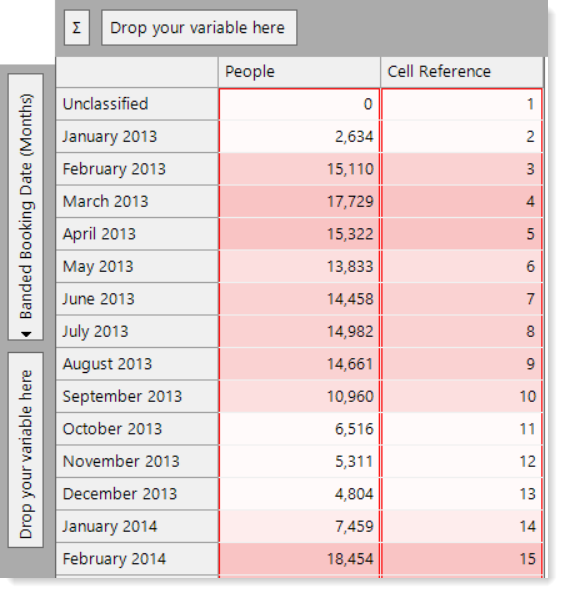The height and width of the screenshot is (593, 563).
Task: Click the Unclassified row header
Action: coord(137,104)
